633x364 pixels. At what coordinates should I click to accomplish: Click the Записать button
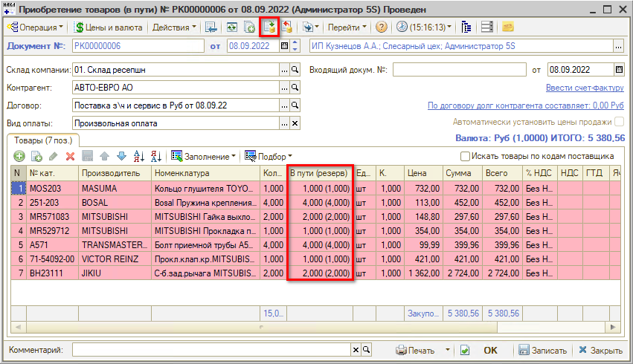(x=543, y=351)
